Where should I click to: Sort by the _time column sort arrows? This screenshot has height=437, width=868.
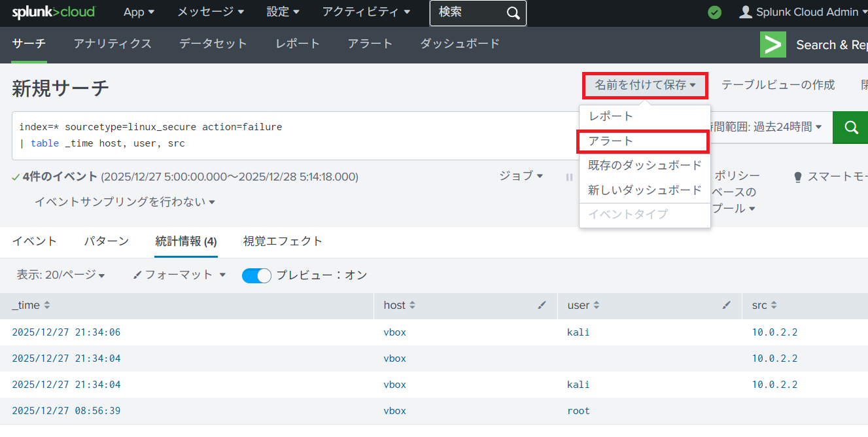click(x=47, y=306)
